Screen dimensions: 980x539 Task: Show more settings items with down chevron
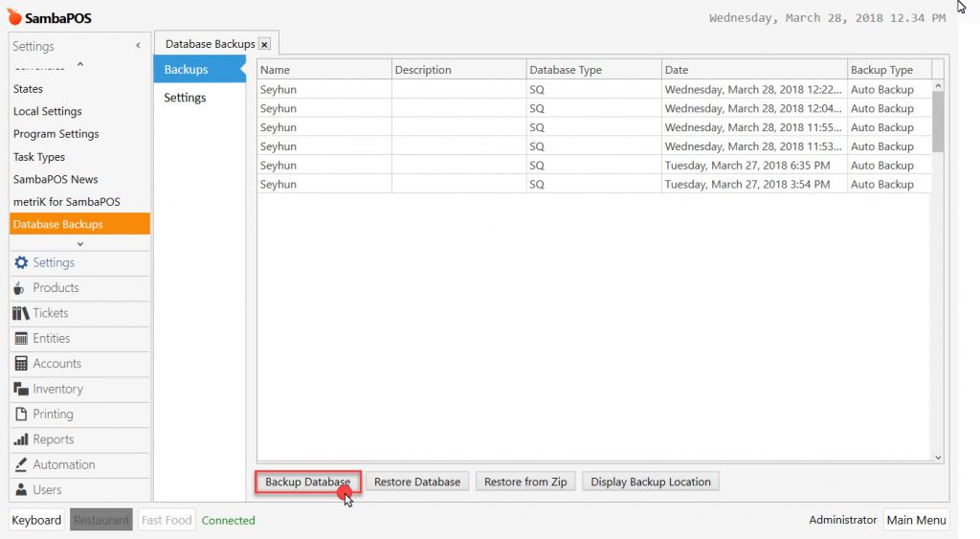tap(80, 244)
